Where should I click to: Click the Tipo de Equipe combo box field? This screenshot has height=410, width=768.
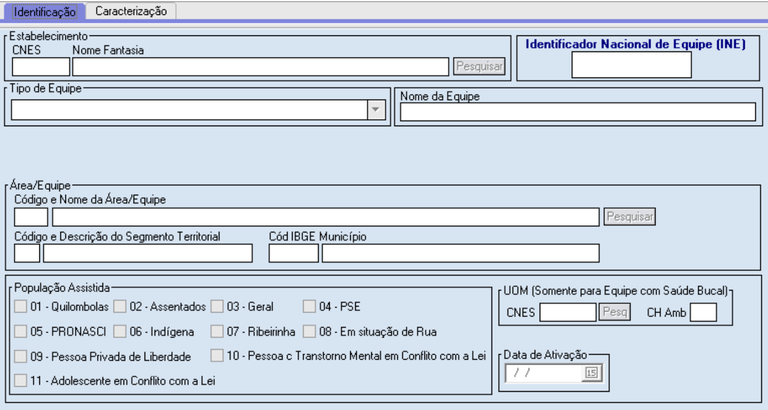click(198, 110)
